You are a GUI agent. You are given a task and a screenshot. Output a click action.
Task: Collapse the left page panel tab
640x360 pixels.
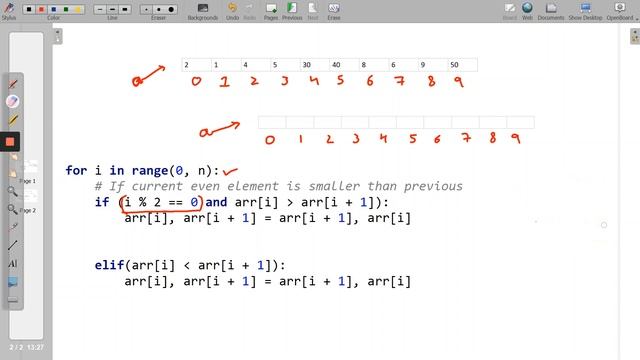[58, 36]
